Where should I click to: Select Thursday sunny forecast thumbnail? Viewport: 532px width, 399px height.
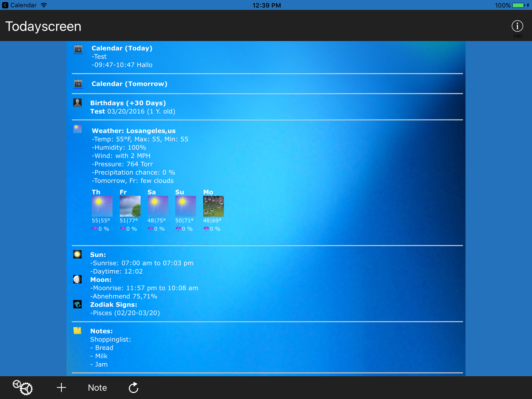point(102,206)
